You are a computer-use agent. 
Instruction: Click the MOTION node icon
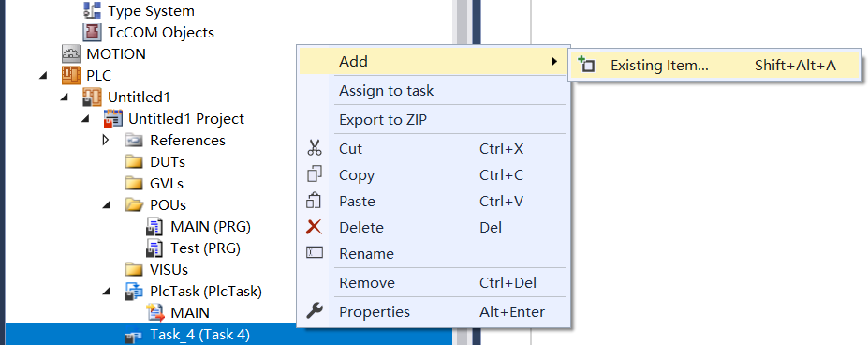click(x=71, y=53)
